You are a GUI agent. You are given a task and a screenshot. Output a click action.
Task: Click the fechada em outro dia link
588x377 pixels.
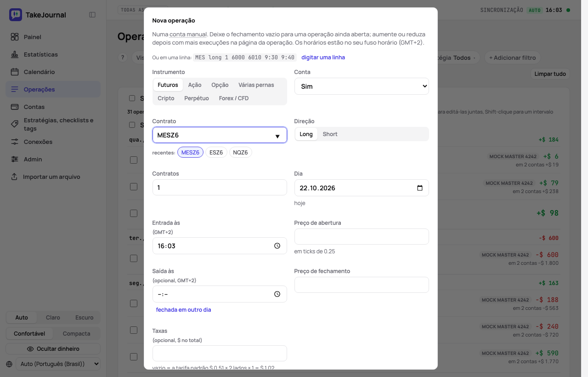pos(183,310)
